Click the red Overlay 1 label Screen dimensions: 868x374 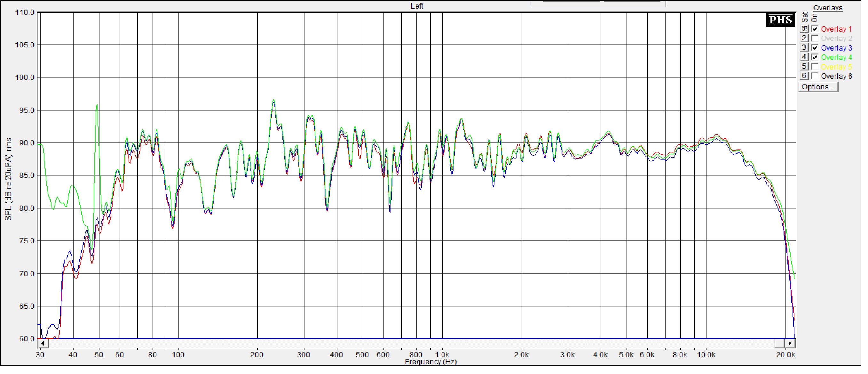836,29
